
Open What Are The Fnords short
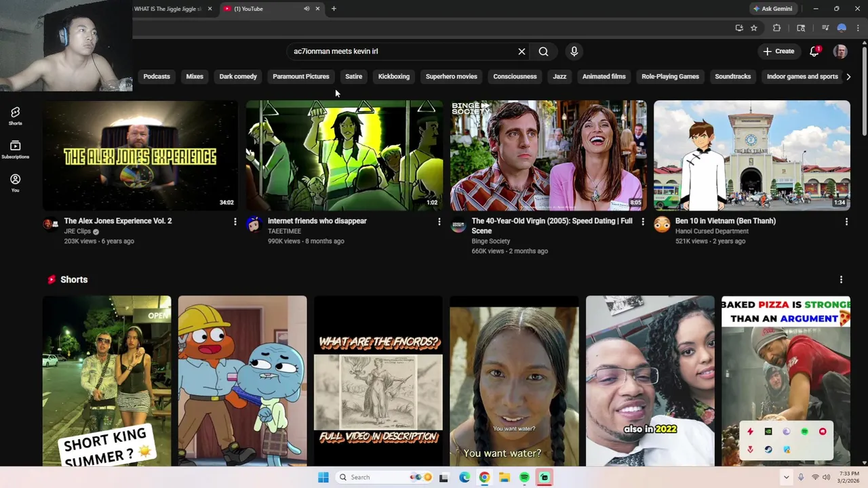pyautogui.click(x=378, y=381)
